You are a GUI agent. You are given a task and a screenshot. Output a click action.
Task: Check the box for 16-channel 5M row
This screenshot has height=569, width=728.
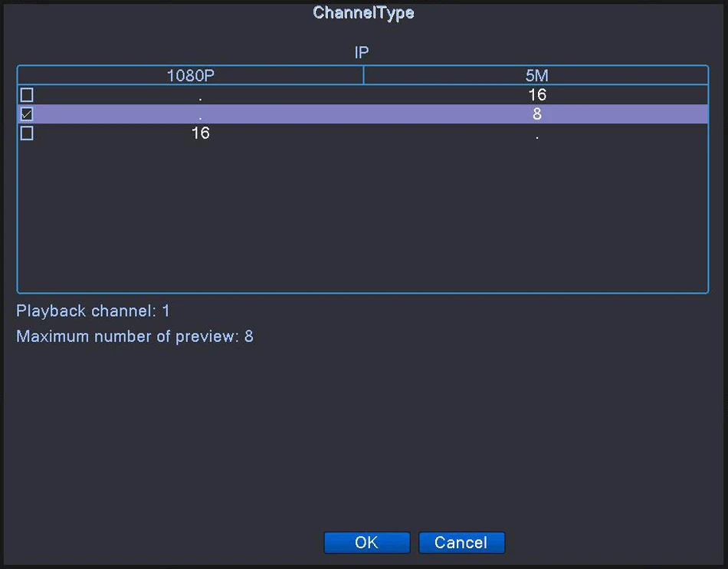(27, 95)
